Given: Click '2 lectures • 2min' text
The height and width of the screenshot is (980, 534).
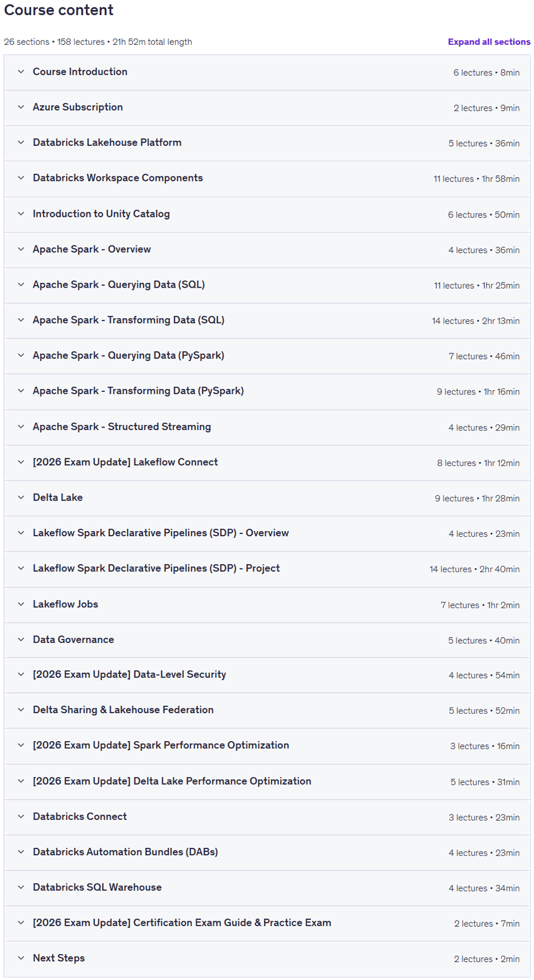Looking at the screenshot, I should (x=487, y=960).
